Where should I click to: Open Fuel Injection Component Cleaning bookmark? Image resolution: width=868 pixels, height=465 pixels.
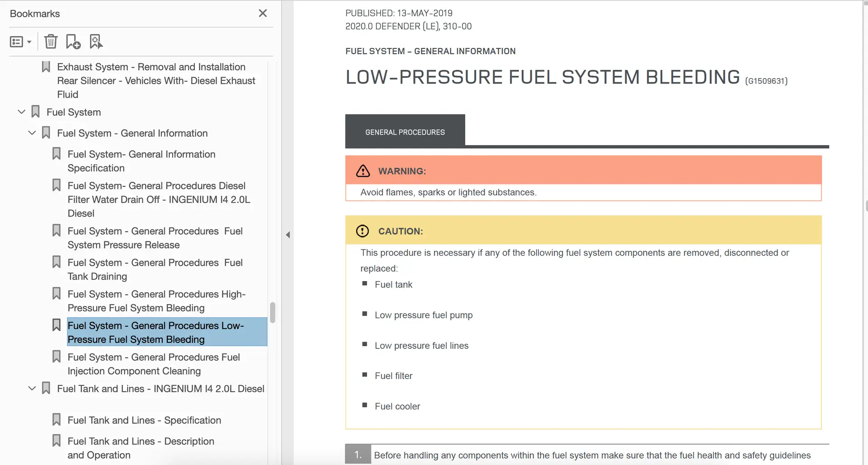pyautogui.click(x=154, y=364)
